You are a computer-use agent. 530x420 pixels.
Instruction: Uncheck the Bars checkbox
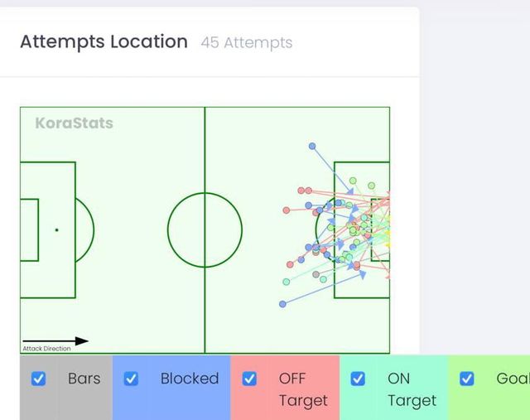(x=38, y=379)
